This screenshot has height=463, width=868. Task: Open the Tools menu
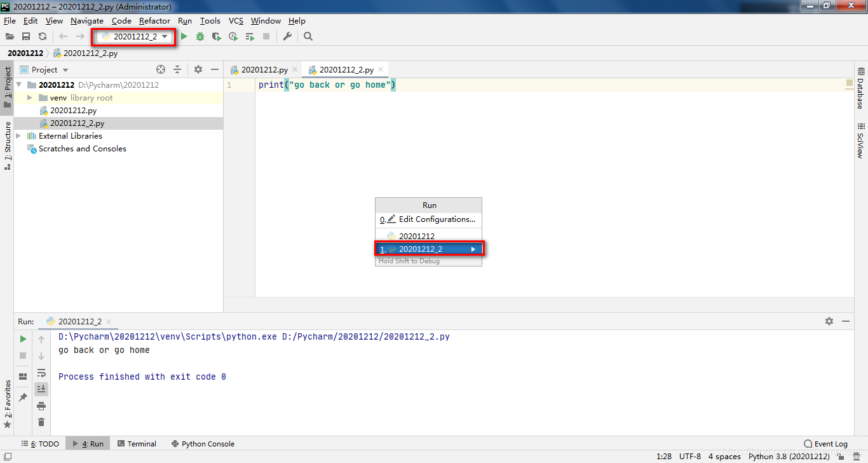click(210, 21)
